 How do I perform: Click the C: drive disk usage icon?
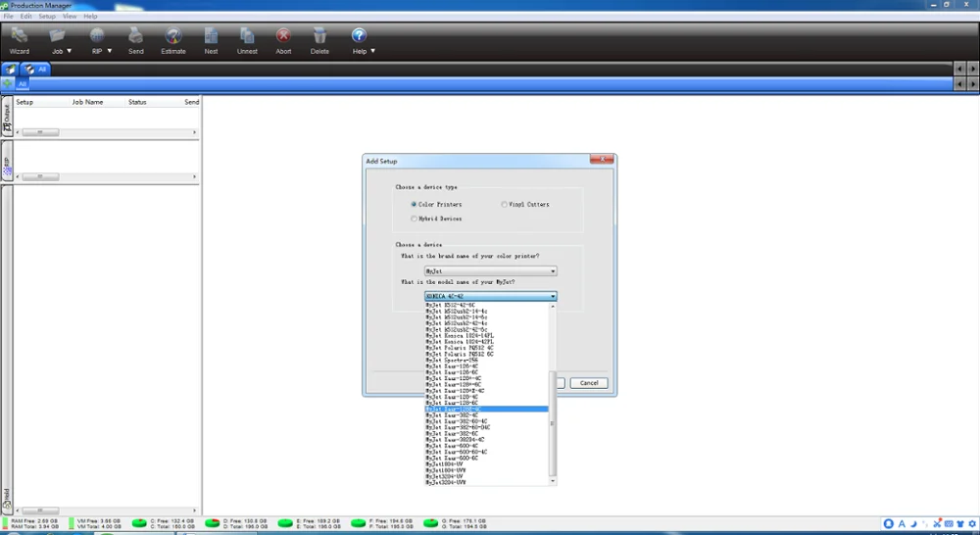(x=139, y=523)
